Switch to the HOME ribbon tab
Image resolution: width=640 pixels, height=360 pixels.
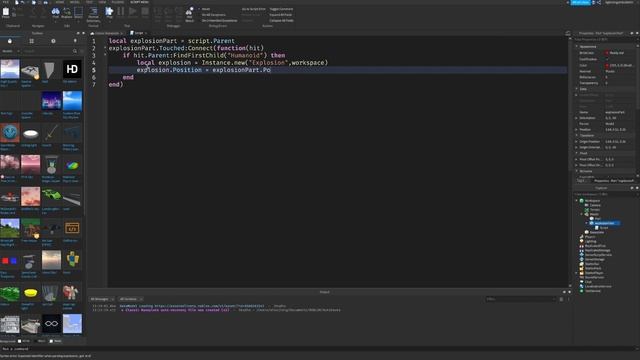pos(60,2)
